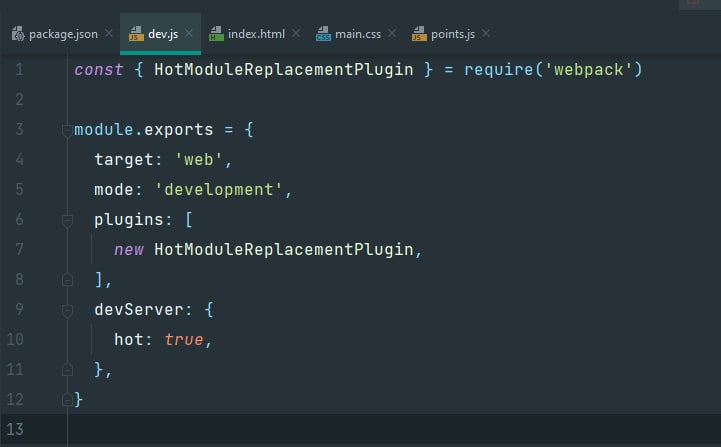Click the 'mode' property on line 5
Image resolution: width=721 pixels, height=447 pixels.
pos(114,190)
